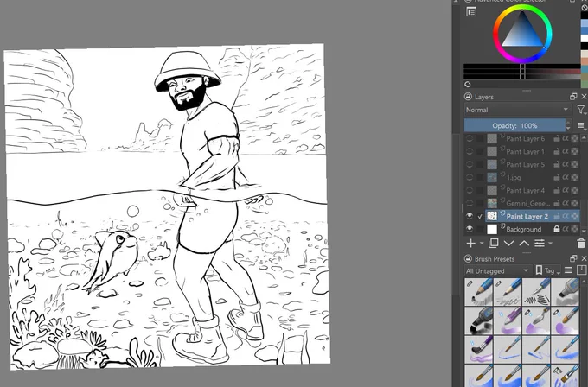Open brush preset storage resources icon

tap(581, 270)
